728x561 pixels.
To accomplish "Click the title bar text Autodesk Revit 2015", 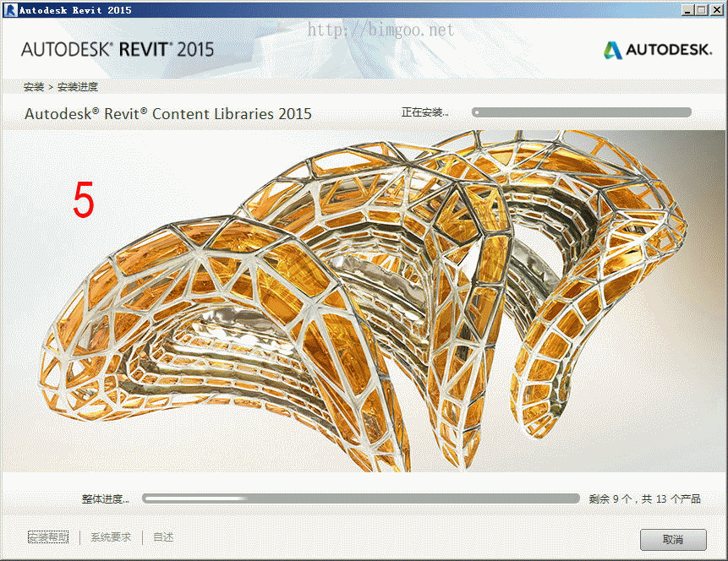I will pos(74,9).
